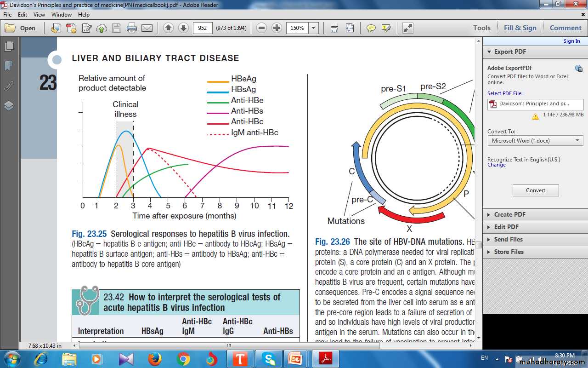Open the View menu
588x368 pixels.
pyautogui.click(x=39, y=14)
